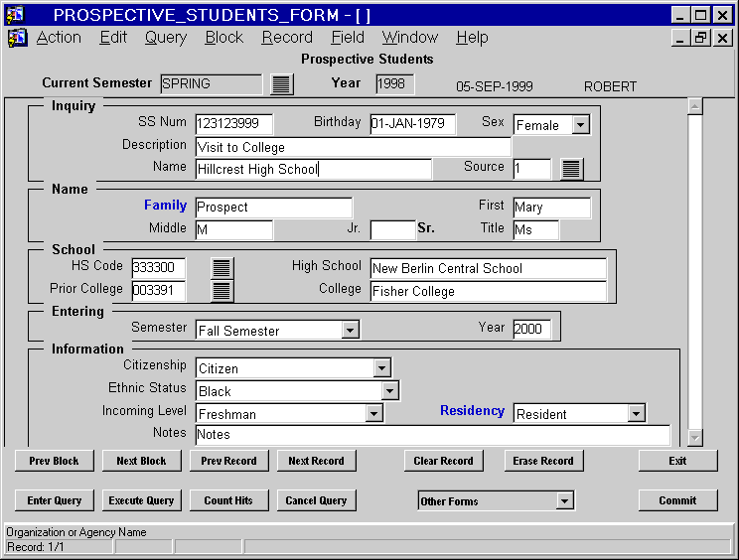Click the Erase Record button

coord(543,461)
